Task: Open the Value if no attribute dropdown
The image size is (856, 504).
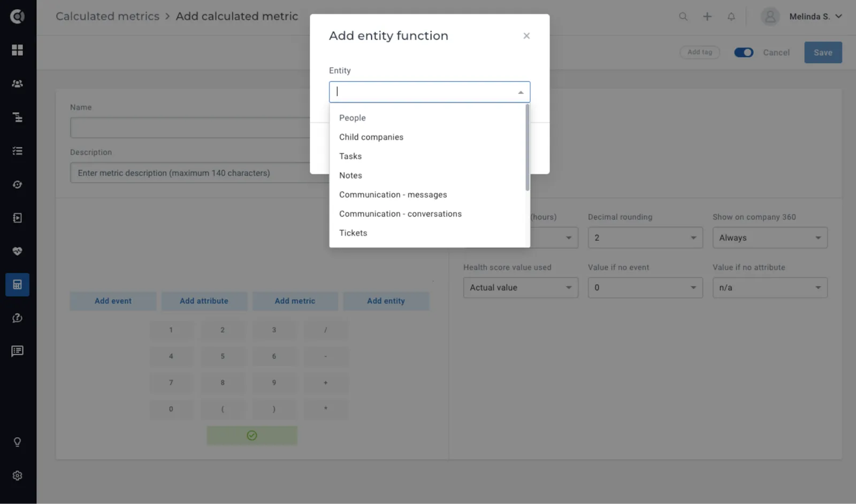Action: (x=770, y=287)
